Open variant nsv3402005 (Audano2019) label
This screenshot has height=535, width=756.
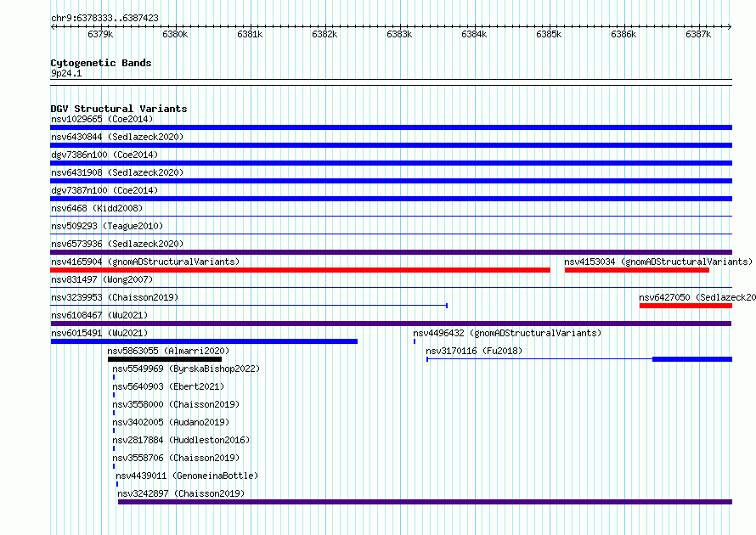(171, 422)
